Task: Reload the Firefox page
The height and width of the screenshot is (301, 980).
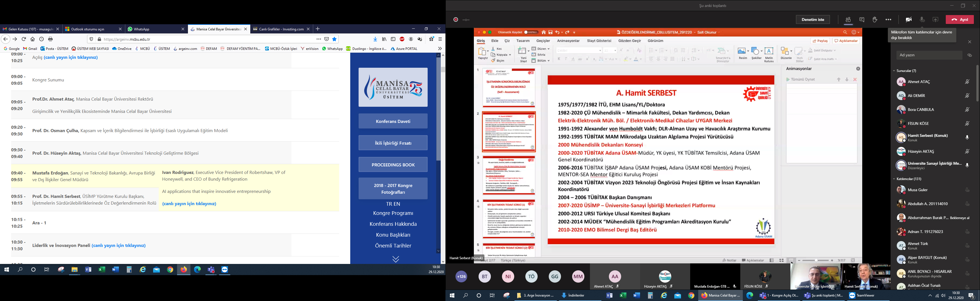Action: coord(24,39)
